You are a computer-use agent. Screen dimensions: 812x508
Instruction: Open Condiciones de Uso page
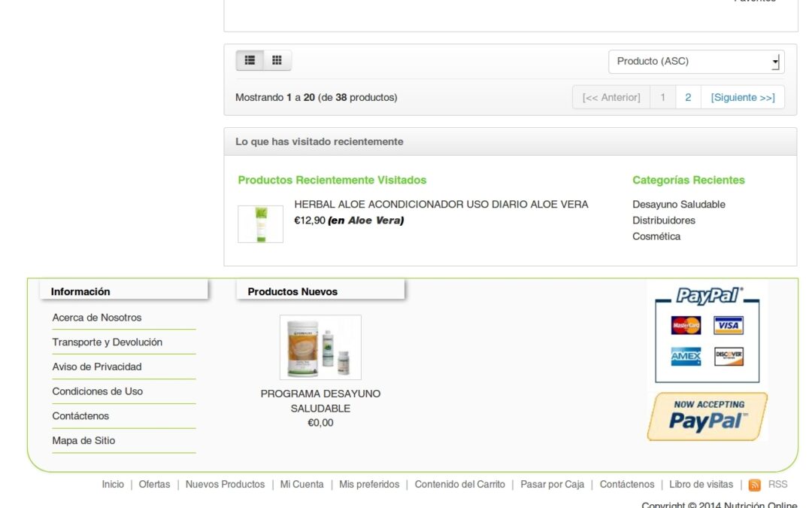tap(97, 391)
